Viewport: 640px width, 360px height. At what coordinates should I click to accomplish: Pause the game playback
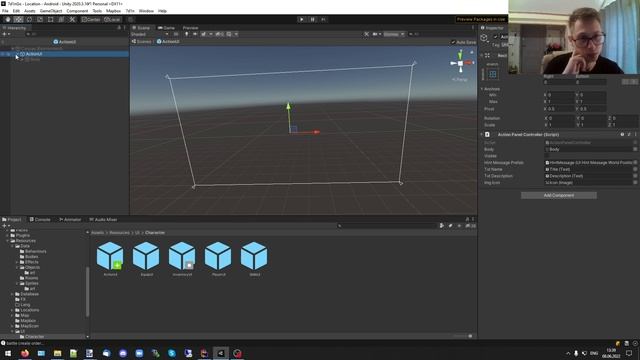313,19
